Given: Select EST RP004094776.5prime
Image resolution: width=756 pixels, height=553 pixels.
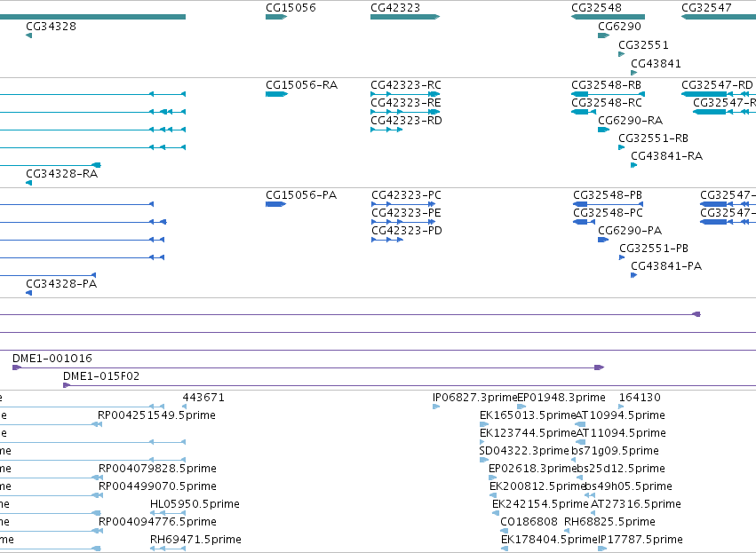Looking at the screenshot, I should [157, 522].
